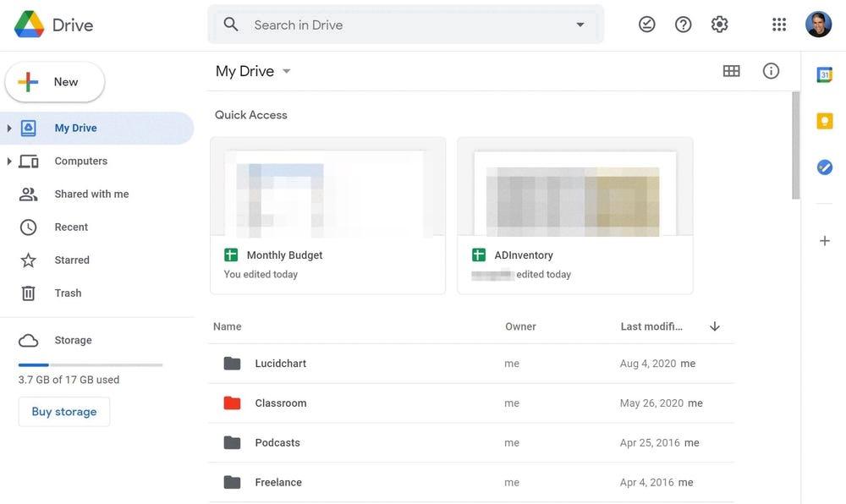846x504 pixels.
Task: Click the Starred star icon
Action: coord(28,260)
